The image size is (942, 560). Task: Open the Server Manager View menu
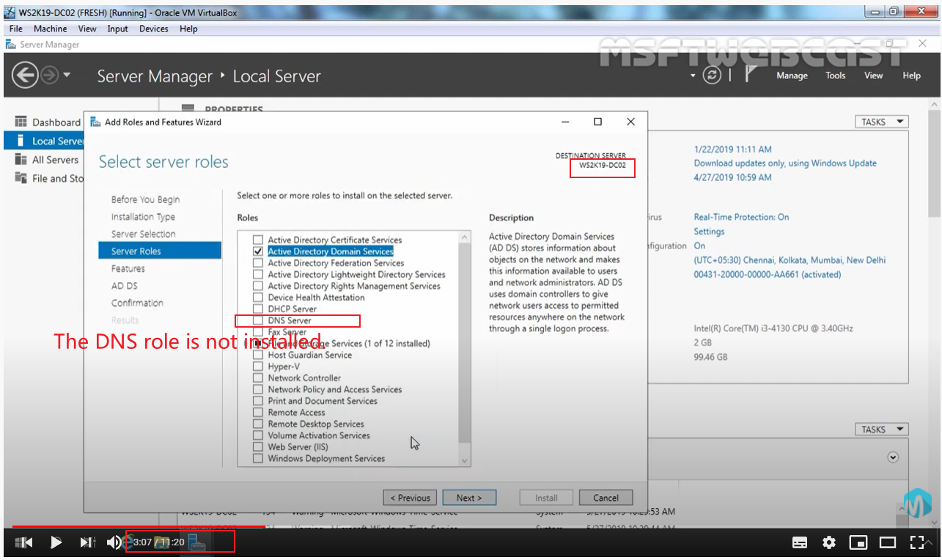(873, 75)
